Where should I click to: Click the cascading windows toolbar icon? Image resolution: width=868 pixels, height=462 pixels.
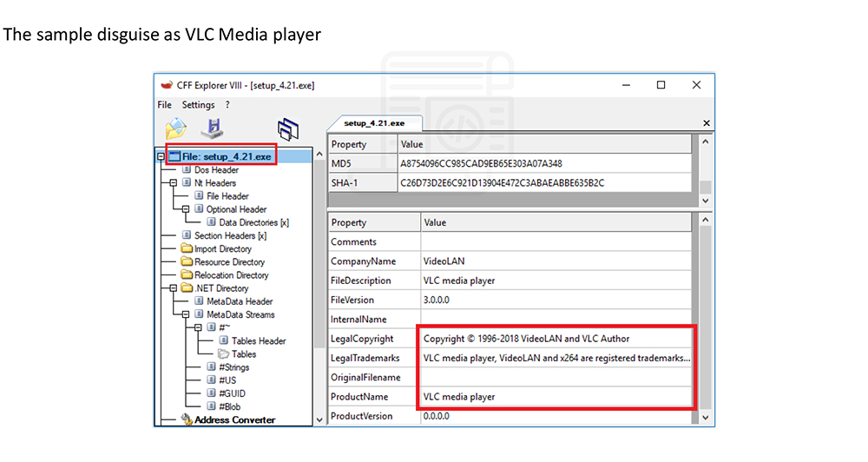pos(288,129)
